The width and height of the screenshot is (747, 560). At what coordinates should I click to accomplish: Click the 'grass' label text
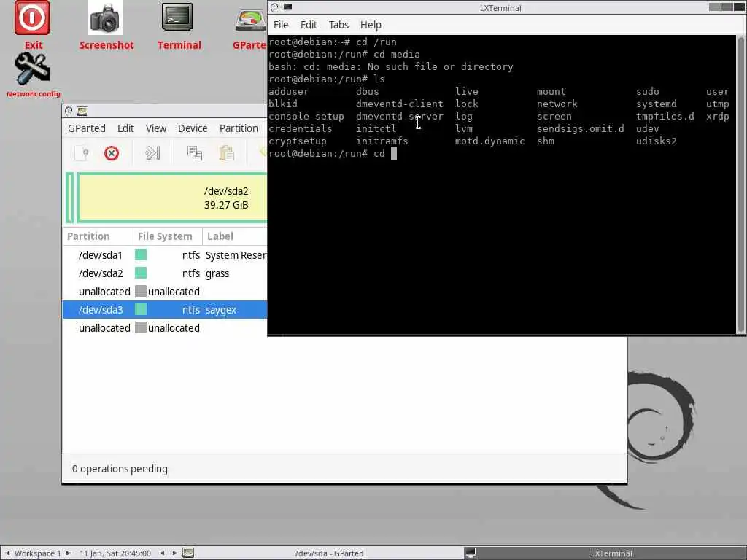tap(217, 273)
